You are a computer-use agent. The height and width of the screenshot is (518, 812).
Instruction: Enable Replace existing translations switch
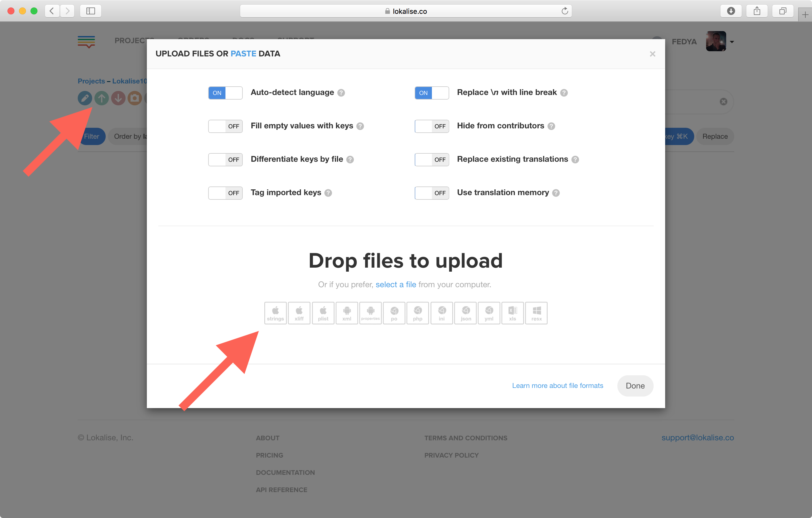(x=432, y=159)
